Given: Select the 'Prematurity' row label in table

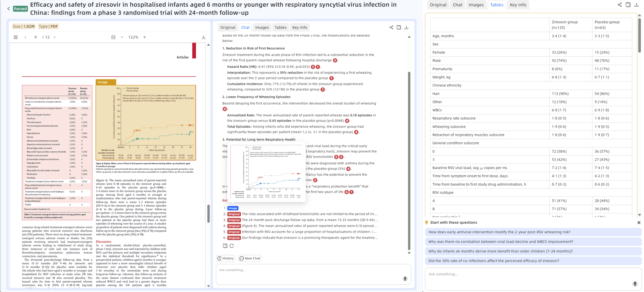Looking at the screenshot, I should [442, 69].
